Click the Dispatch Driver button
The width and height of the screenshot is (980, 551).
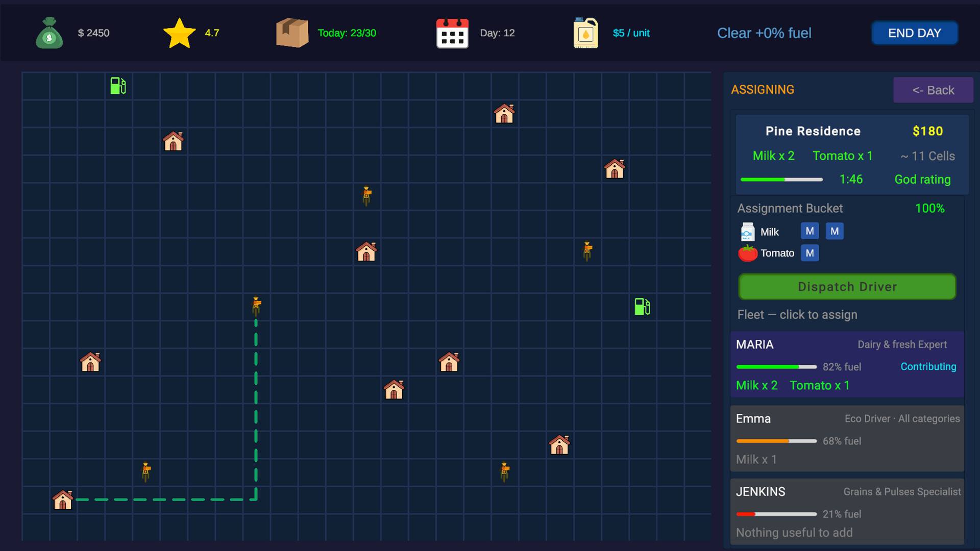click(846, 286)
